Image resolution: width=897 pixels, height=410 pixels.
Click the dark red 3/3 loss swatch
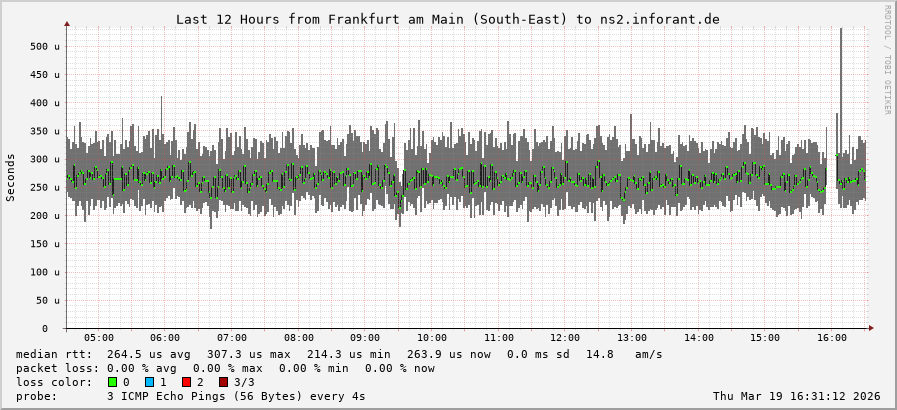[223, 382]
